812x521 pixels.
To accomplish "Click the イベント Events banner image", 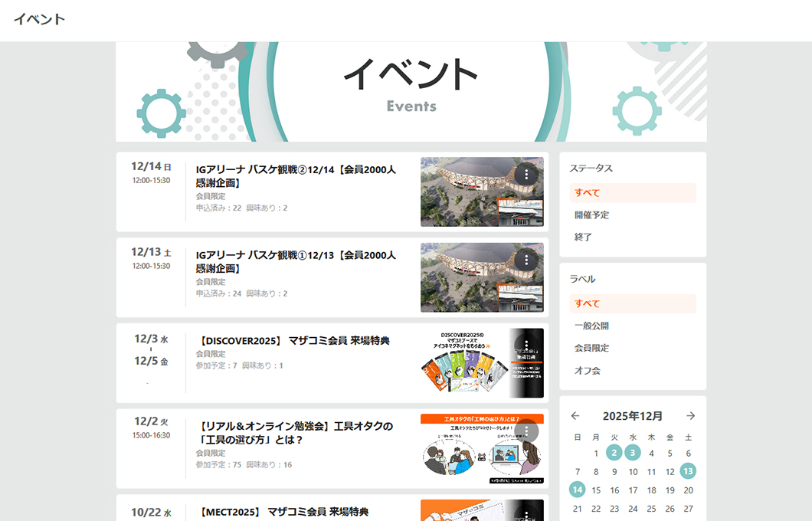I will point(411,92).
